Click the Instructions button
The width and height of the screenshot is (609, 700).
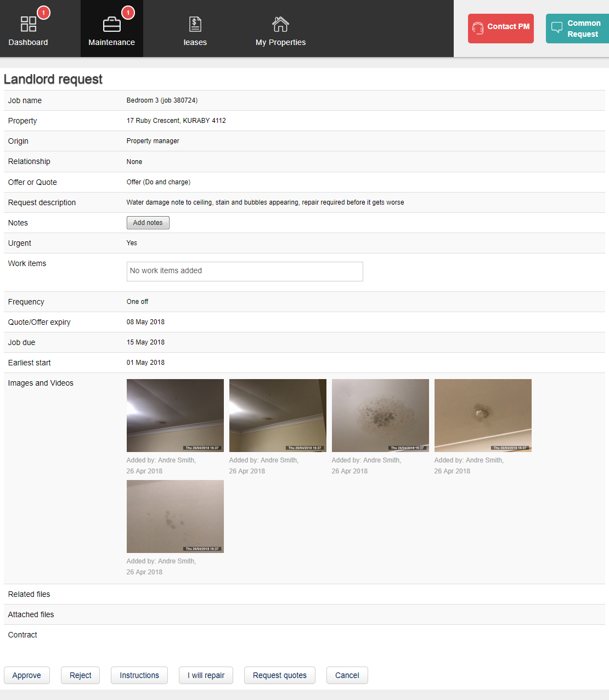(139, 675)
